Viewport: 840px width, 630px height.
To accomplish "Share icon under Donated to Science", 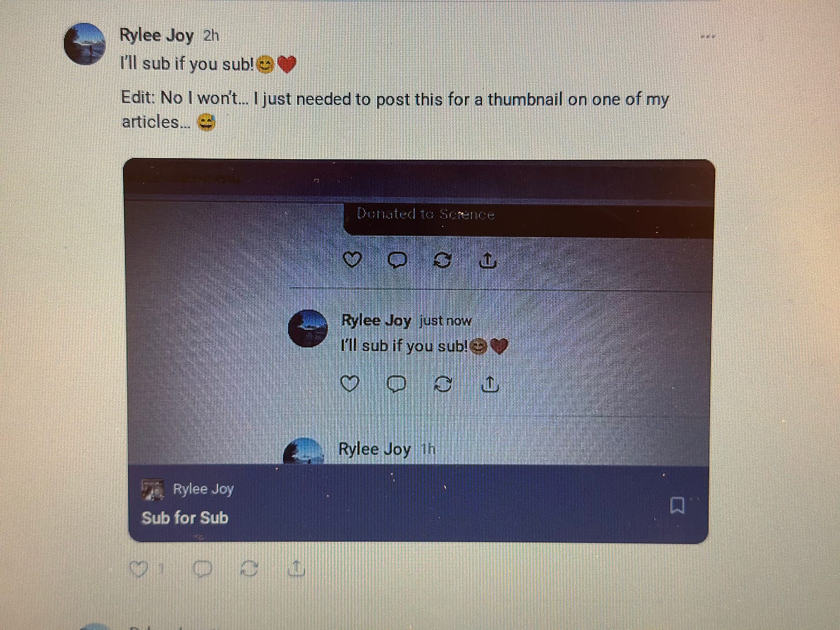I will coord(488,261).
